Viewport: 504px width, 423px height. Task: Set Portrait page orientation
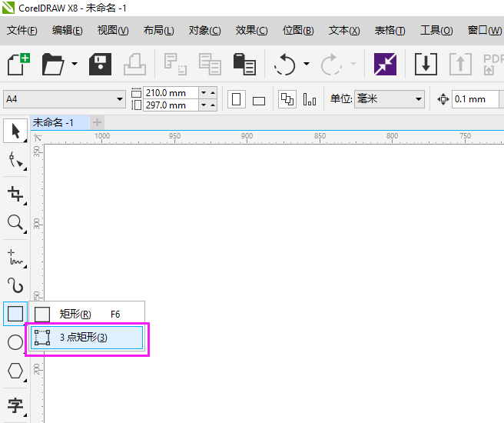tap(237, 99)
